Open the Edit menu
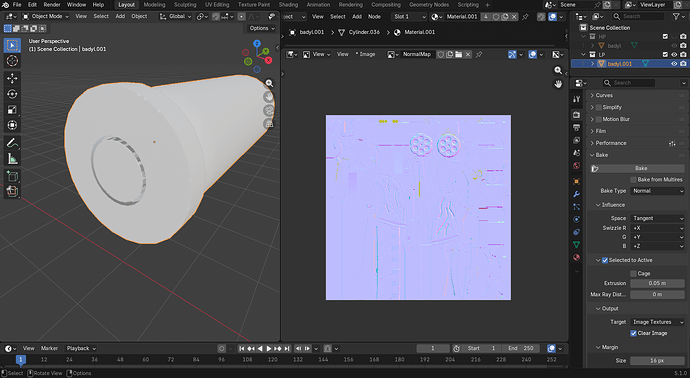 click(33, 5)
